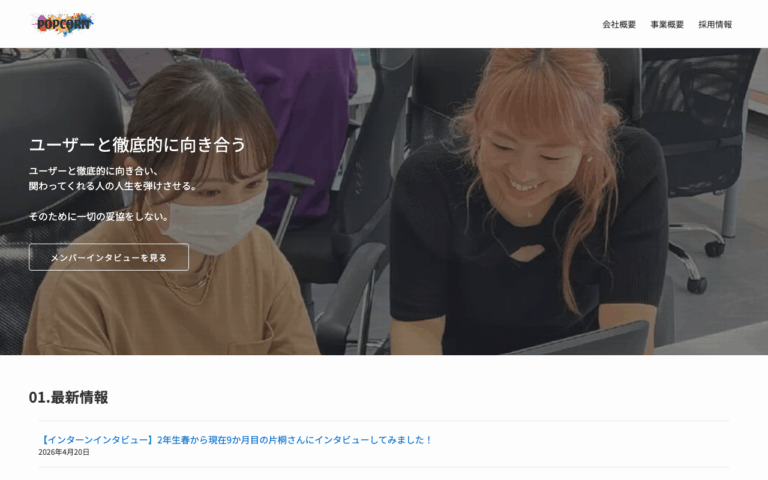The width and height of the screenshot is (768, 480).
Task: Open the 採用情報 menu item
Action: coord(715,24)
